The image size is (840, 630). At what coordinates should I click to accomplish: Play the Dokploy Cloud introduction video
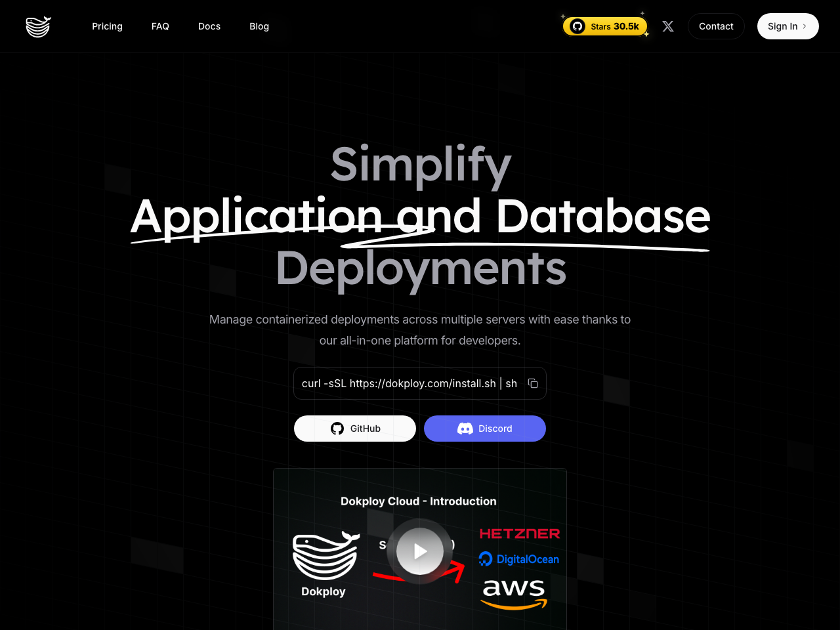[x=419, y=551]
